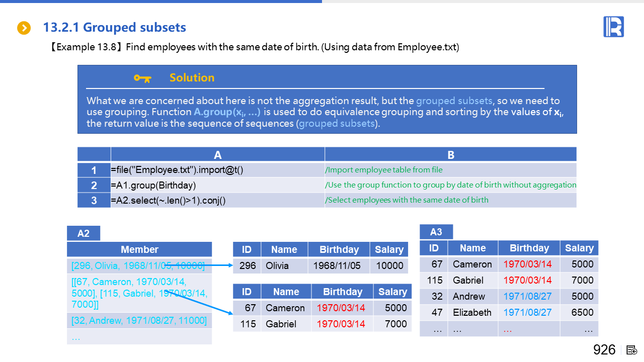Click row number 3 in the code grid
The width and height of the screenshot is (644, 362).
[x=94, y=200]
